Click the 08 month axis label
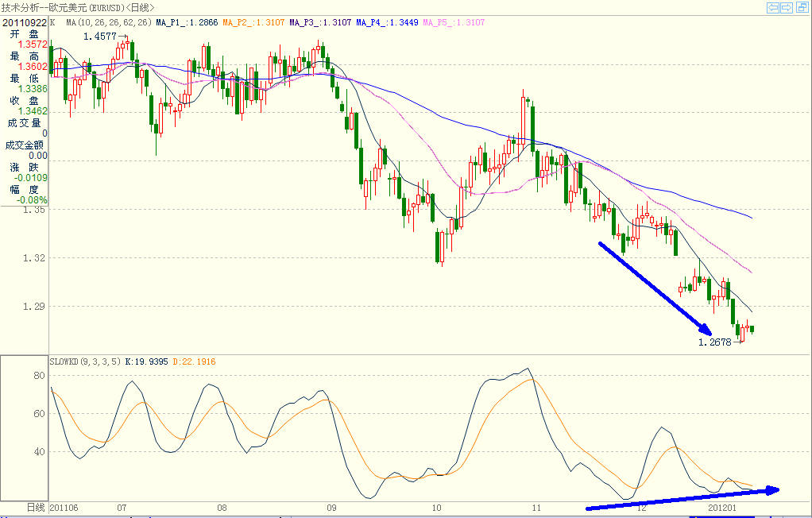Image resolution: width=812 pixels, height=518 pixels. [x=222, y=508]
